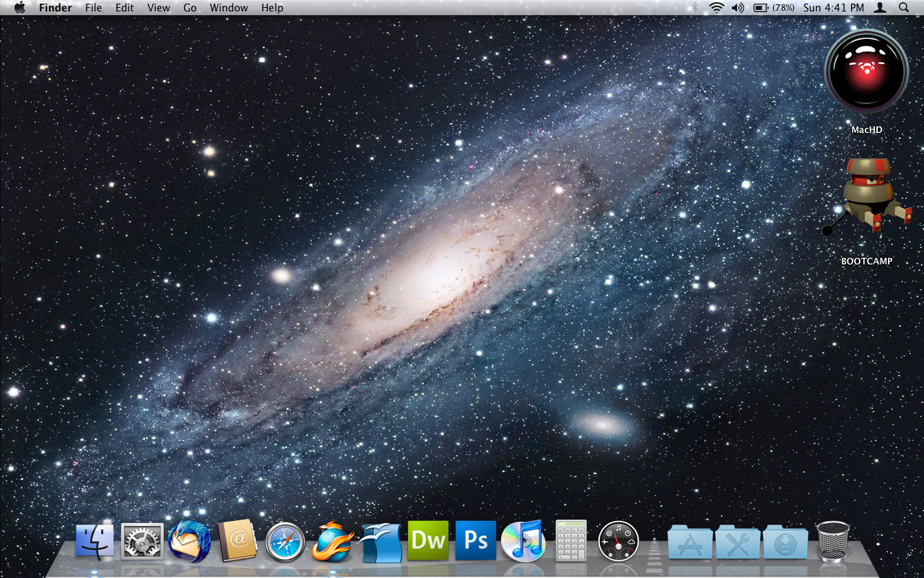Screen dimensions: 924x578
Task: Open the Apple menu
Action: [x=19, y=8]
